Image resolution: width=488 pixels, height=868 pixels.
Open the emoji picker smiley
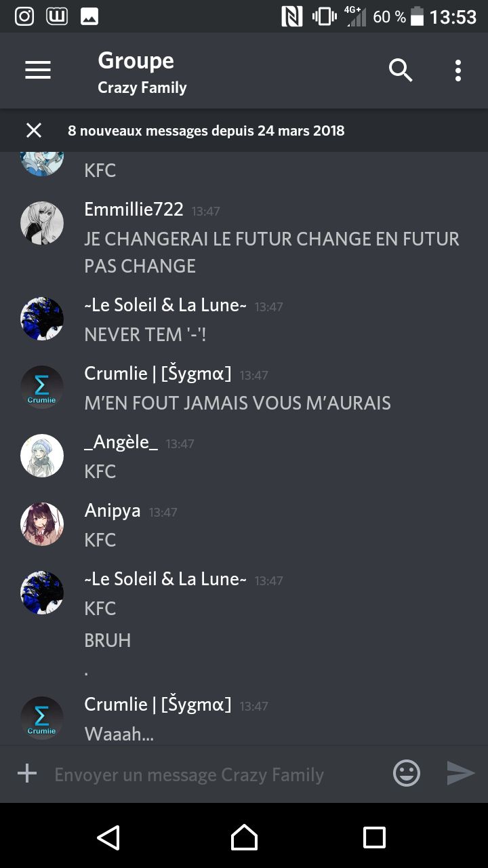click(x=407, y=773)
